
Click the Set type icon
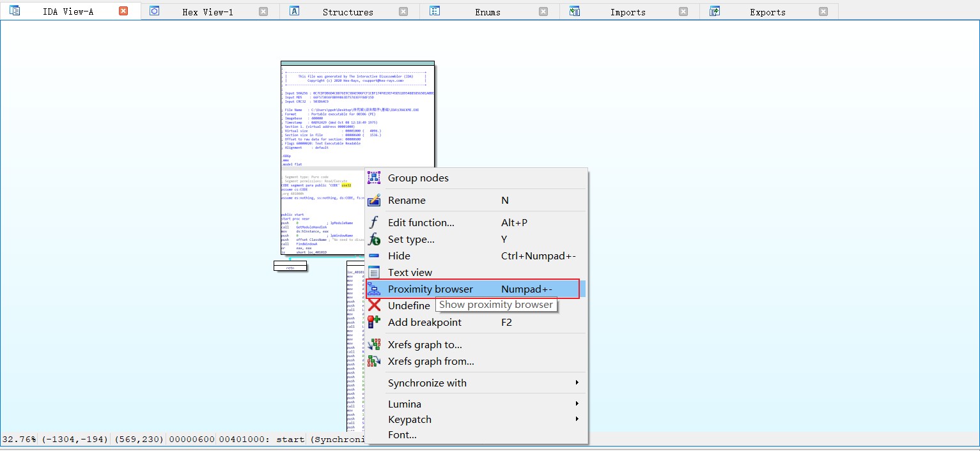(374, 240)
